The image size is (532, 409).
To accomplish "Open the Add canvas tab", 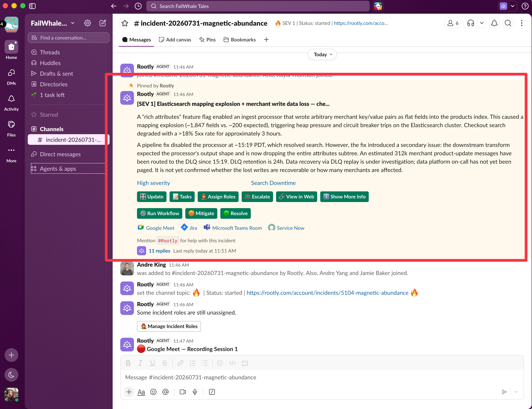I will (175, 40).
